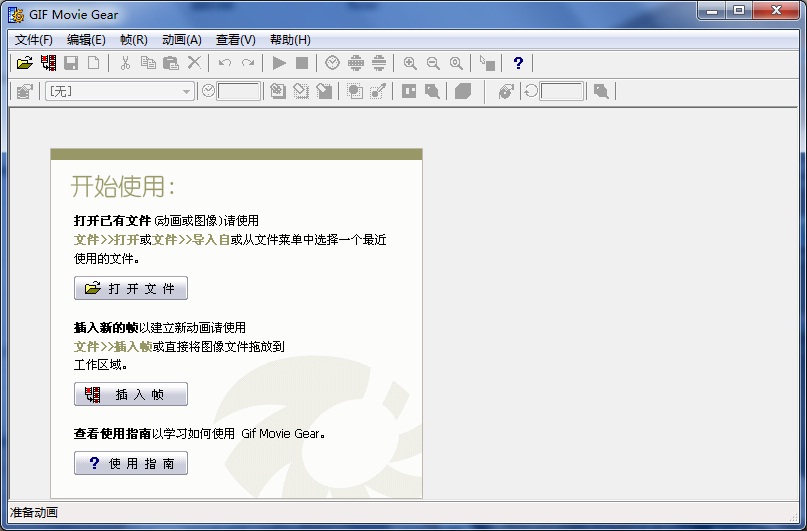Click the 打开文件 button

click(x=131, y=288)
